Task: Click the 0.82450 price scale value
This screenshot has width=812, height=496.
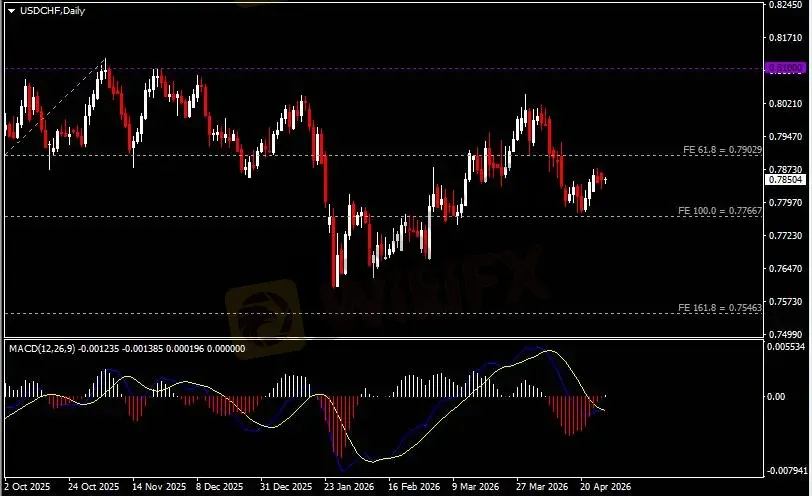Action: click(786, 5)
